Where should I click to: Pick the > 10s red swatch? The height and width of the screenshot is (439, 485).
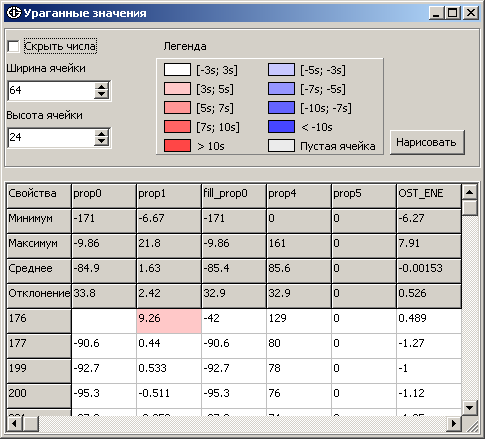(177, 146)
